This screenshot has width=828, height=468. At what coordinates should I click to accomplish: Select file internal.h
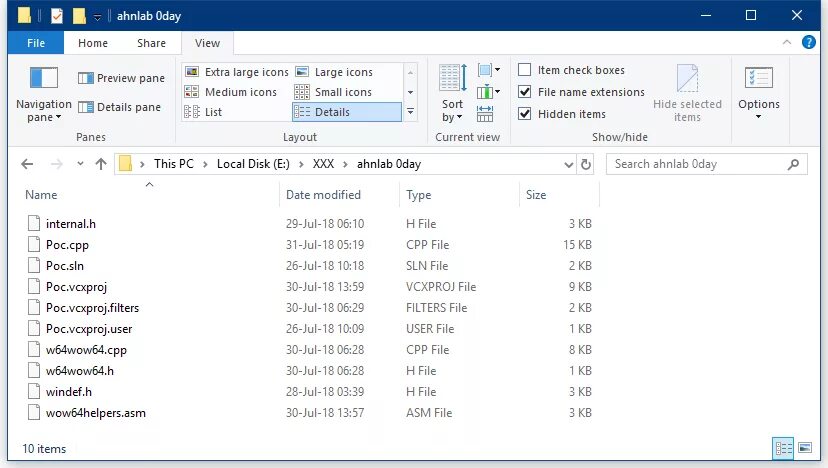pos(71,224)
